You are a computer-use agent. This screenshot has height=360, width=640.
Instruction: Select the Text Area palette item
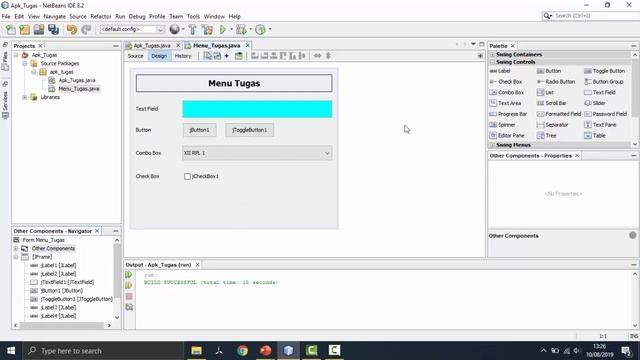(505, 103)
